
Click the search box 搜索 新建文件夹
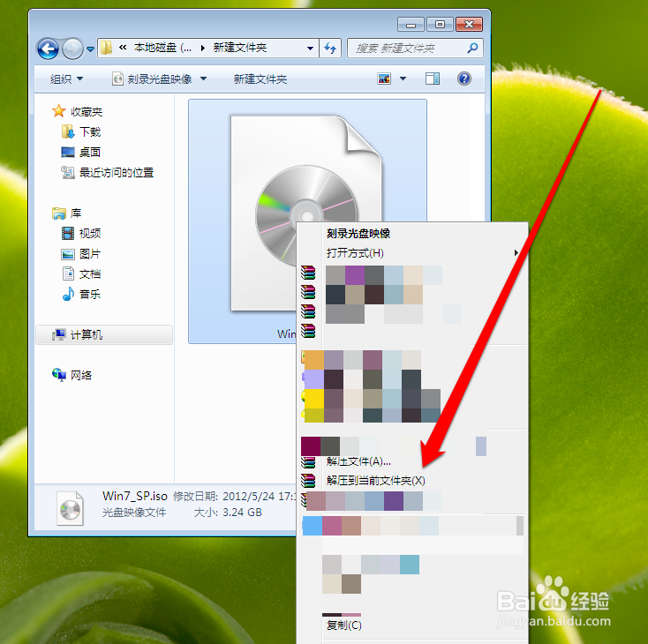pyautogui.click(x=415, y=48)
